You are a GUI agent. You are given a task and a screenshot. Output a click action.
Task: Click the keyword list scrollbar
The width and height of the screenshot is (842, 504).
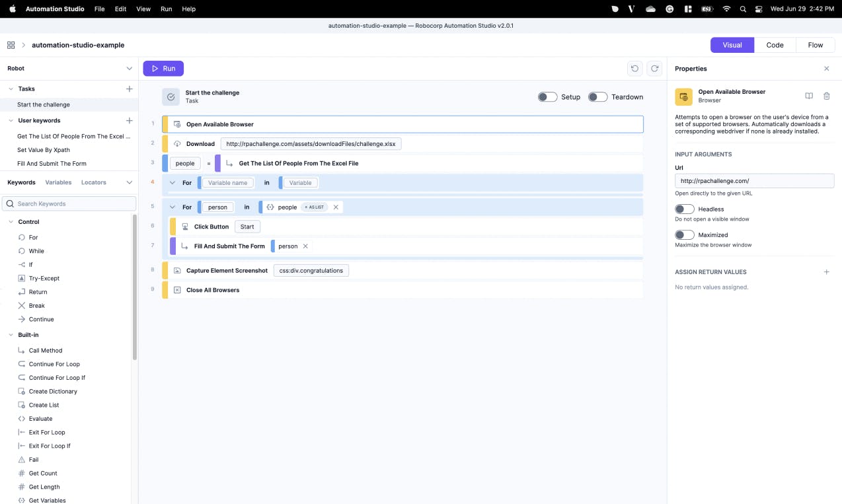click(135, 287)
